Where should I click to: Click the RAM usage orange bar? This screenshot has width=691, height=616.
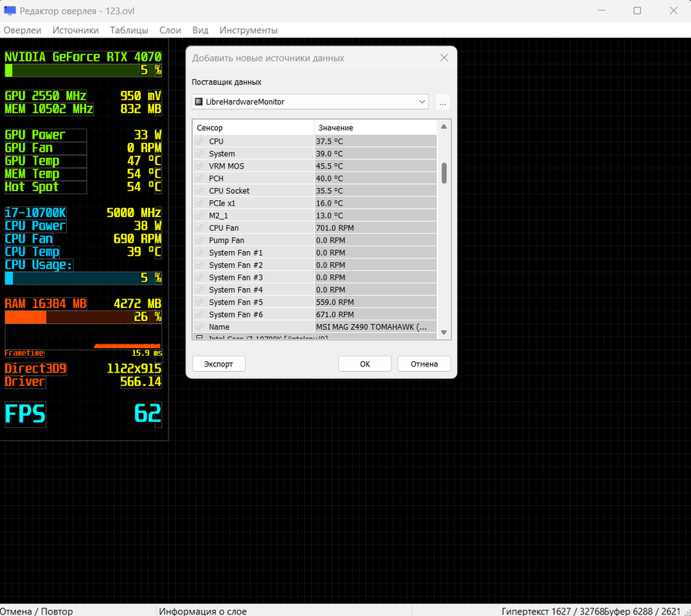click(x=83, y=317)
